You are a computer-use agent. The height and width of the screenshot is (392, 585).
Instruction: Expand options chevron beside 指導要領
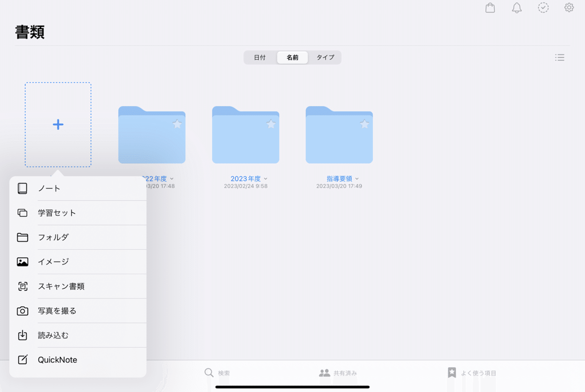(357, 179)
